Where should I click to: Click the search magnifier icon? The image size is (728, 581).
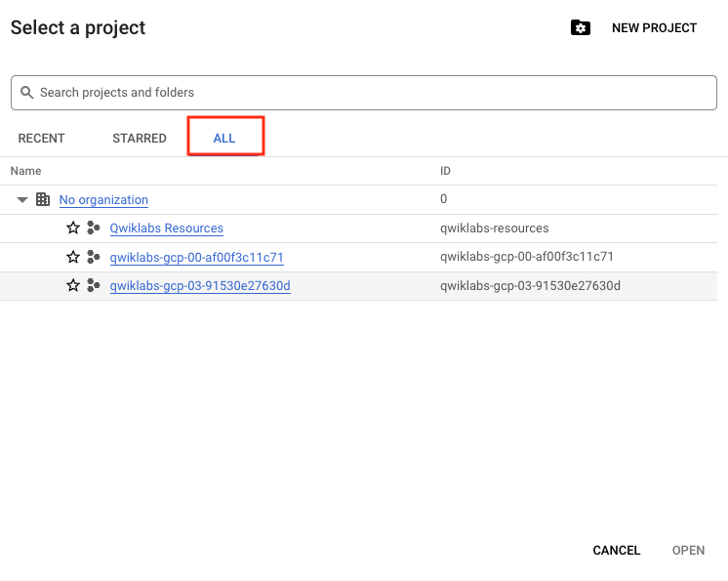tap(27, 93)
